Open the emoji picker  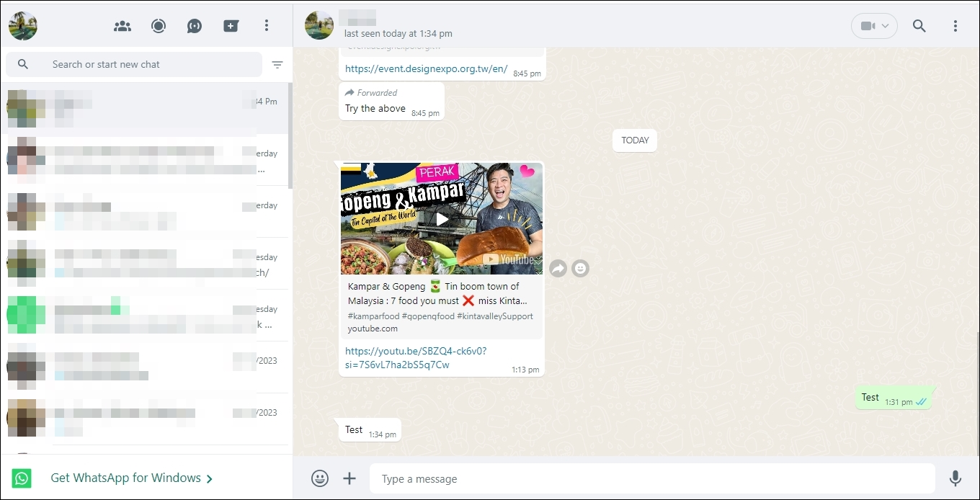tap(320, 478)
